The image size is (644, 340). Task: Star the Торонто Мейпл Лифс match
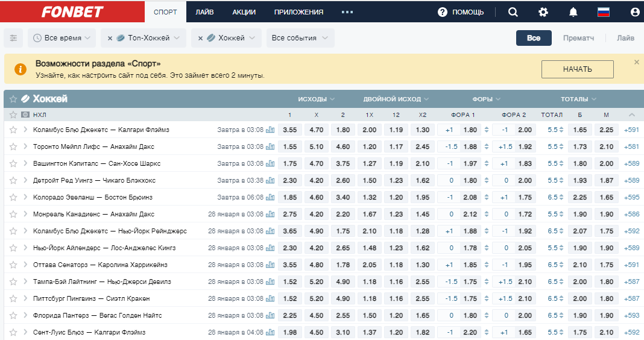[13, 146]
